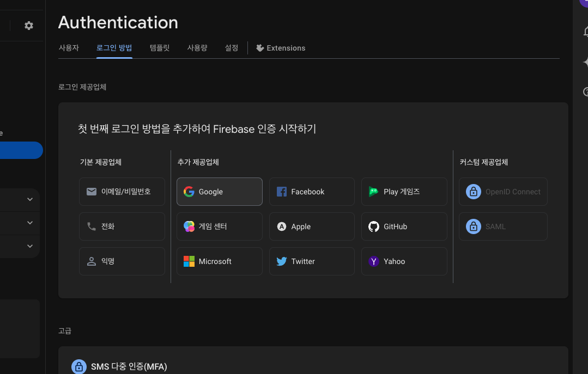The width and height of the screenshot is (588, 374).
Task: Click the OpenID Connect lock icon
Action: 474,192
